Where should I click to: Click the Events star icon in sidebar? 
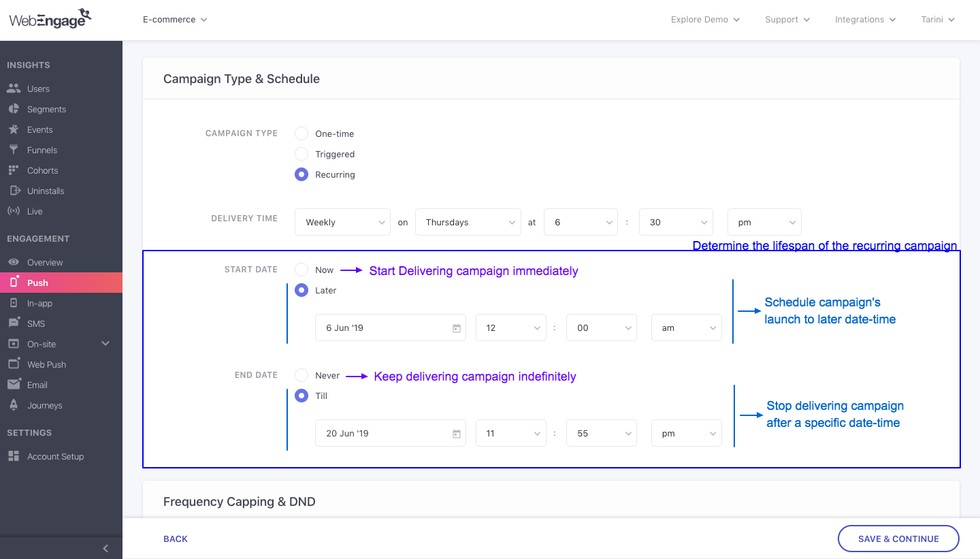pos(14,129)
